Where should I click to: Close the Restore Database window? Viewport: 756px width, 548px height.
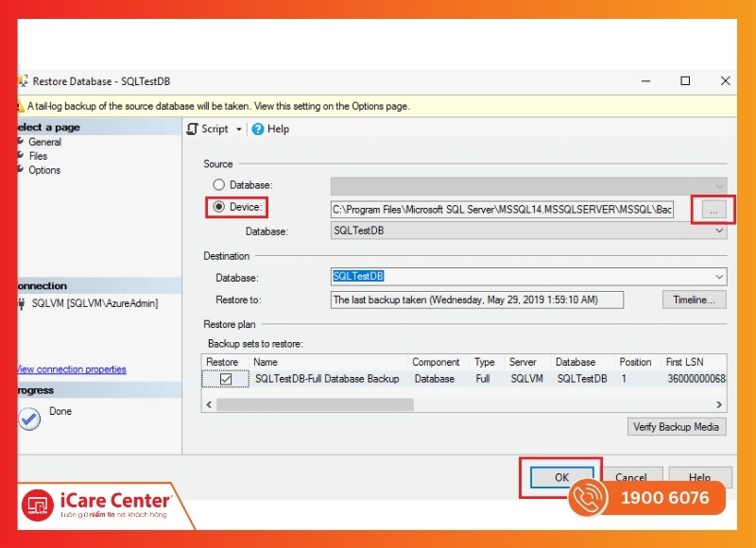coord(725,81)
